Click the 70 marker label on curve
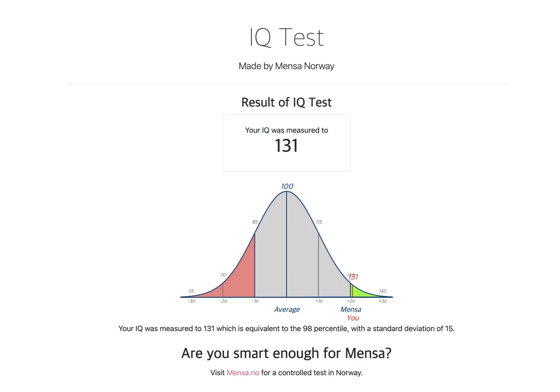This screenshot has height=392, width=560. pos(223,275)
